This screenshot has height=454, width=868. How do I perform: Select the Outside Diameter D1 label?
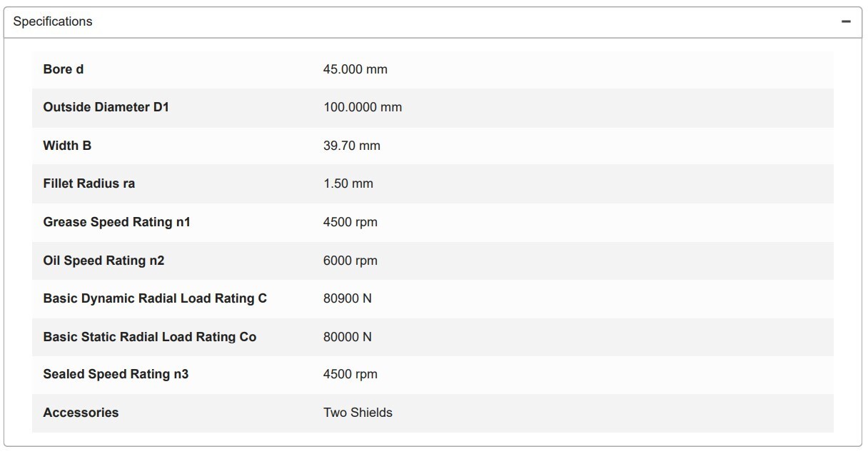(x=106, y=107)
